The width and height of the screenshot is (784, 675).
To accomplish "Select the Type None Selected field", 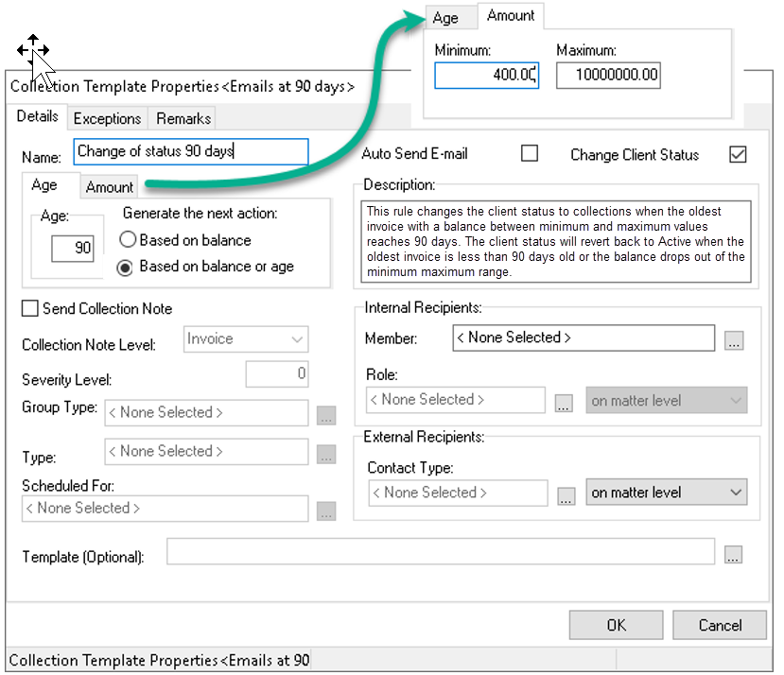I will click(x=206, y=452).
